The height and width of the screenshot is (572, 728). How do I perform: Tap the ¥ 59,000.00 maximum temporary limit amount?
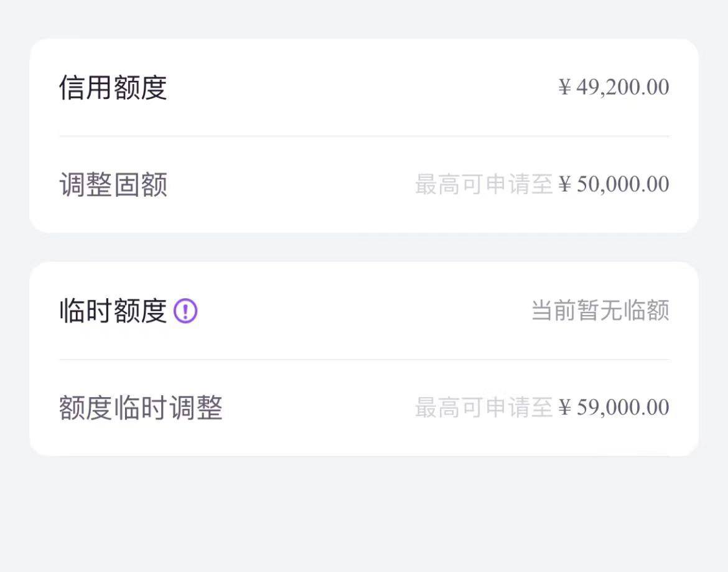pos(614,407)
